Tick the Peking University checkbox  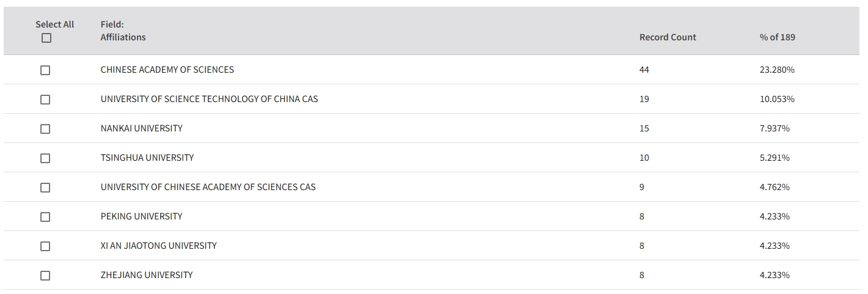pyautogui.click(x=45, y=217)
